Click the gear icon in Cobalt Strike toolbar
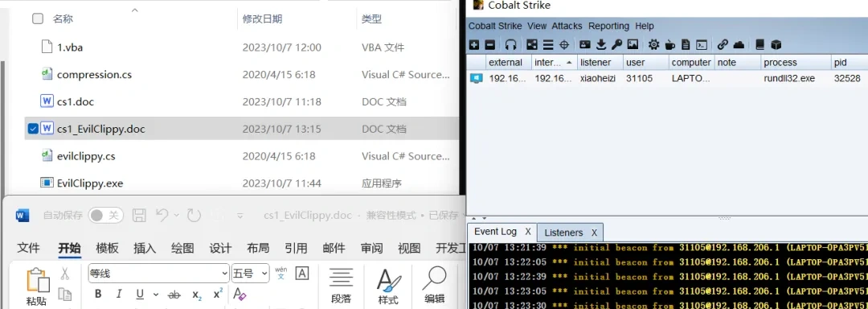 [653, 45]
